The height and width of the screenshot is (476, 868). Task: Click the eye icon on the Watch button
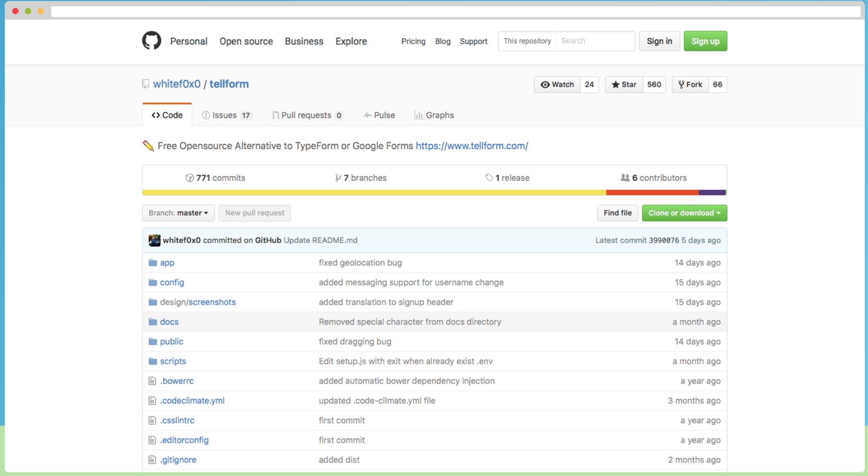pos(546,84)
